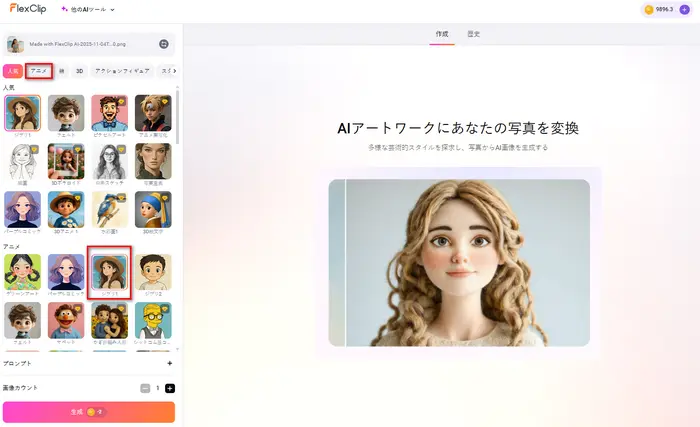Choose hat girl style in 人気 section

(22, 113)
